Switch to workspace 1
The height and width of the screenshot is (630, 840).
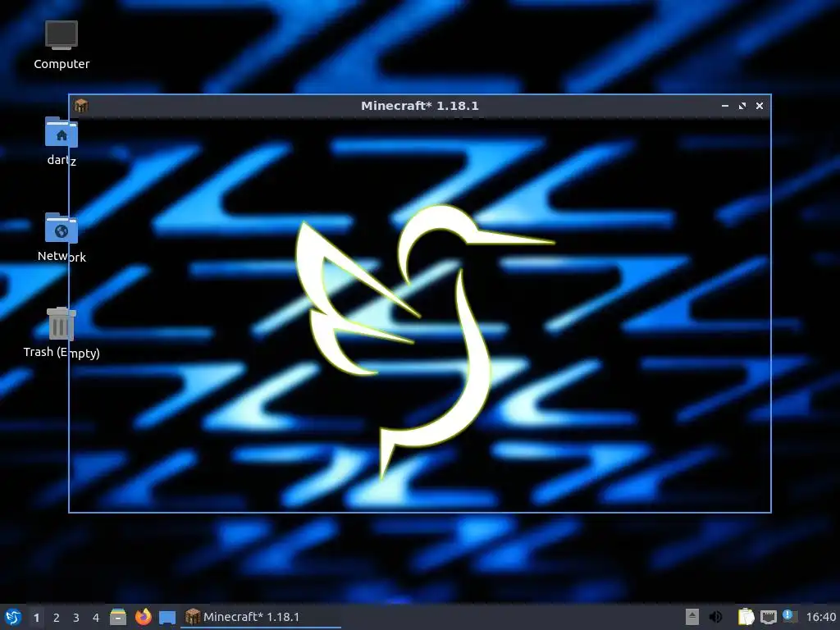tap(36, 618)
